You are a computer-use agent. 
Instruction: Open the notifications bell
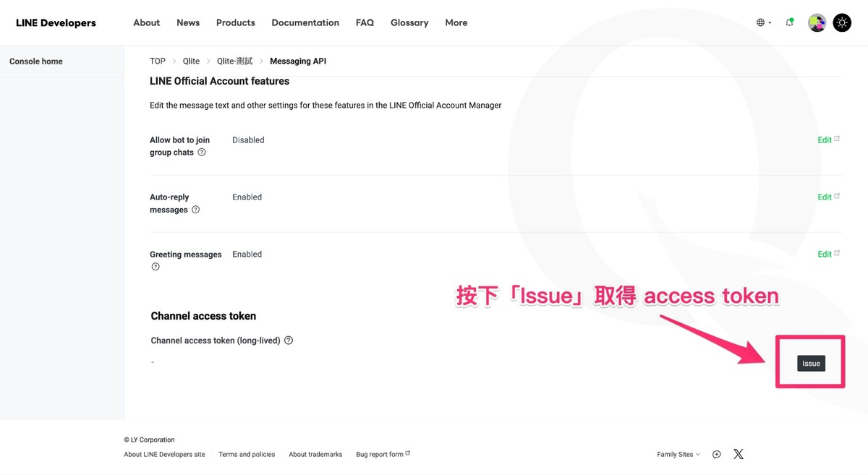click(x=790, y=22)
